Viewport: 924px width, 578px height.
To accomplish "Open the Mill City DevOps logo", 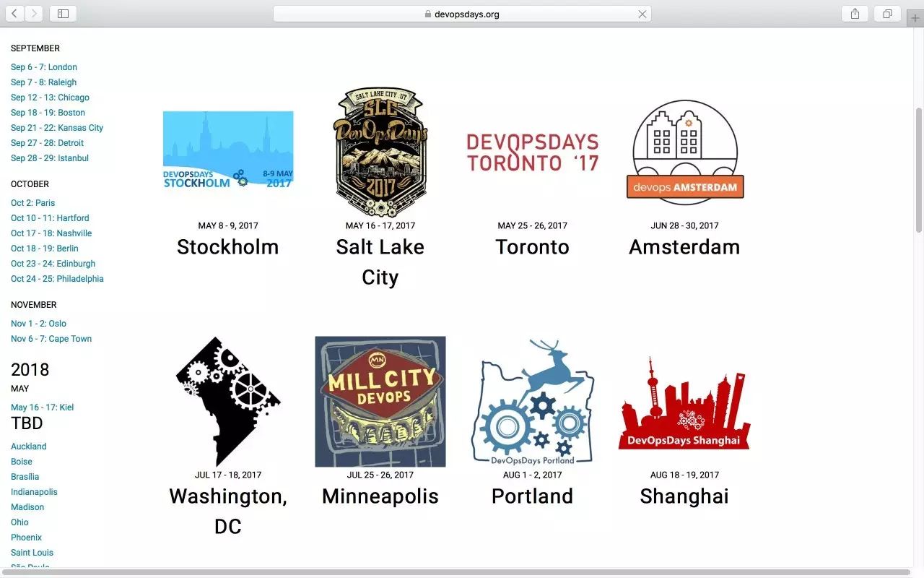I will pyautogui.click(x=380, y=402).
